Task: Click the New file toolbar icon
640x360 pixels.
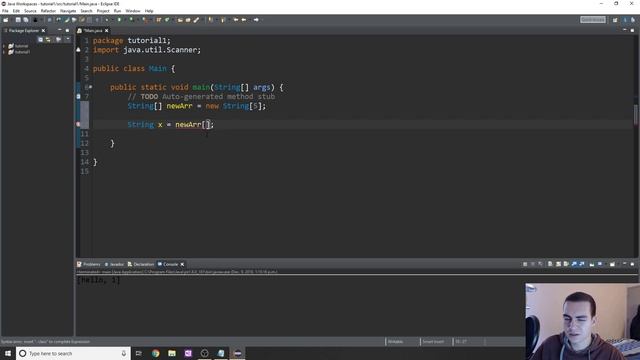Action: click(6, 20)
